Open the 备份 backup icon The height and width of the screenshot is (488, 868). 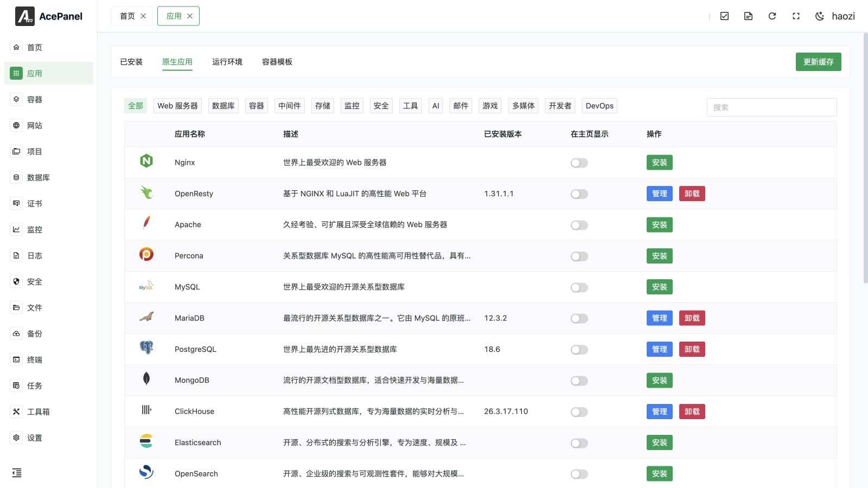(x=16, y=333)
